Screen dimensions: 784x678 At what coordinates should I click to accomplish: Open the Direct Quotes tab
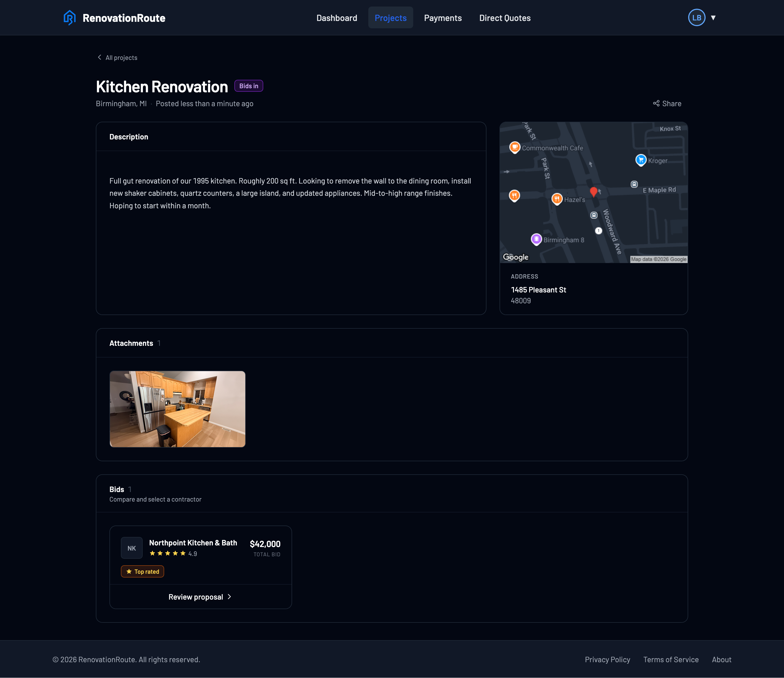505,18
